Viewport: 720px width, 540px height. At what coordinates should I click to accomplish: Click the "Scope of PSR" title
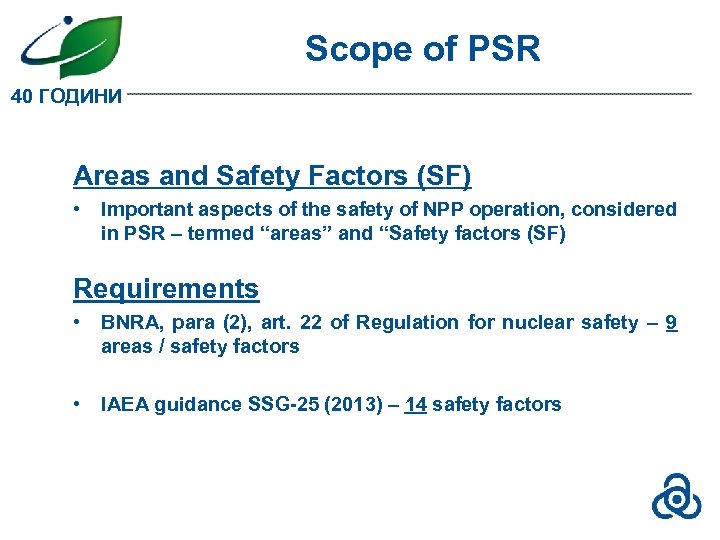tap(422, 49)
